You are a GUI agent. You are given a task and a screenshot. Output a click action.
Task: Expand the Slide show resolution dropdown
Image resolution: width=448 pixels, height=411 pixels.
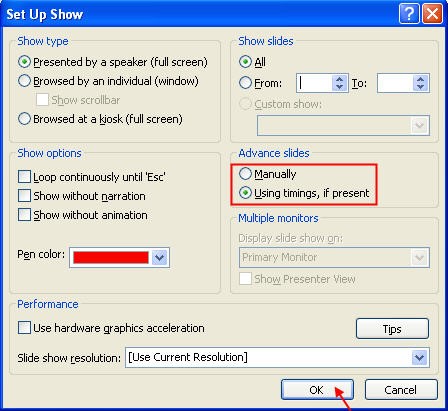point(419,358)
